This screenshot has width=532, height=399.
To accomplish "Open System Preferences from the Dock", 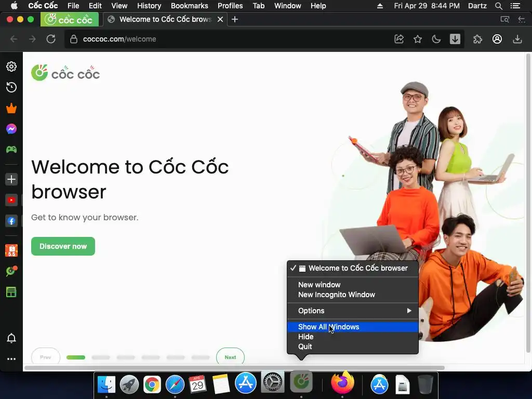I will pyautogui.click(x=272, y=383).
